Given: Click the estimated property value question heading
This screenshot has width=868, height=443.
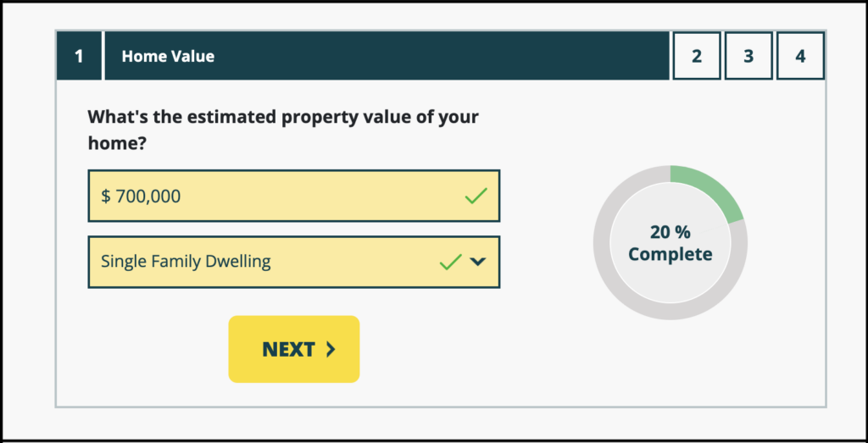Looking at the screenshot, I should (283, 130).
